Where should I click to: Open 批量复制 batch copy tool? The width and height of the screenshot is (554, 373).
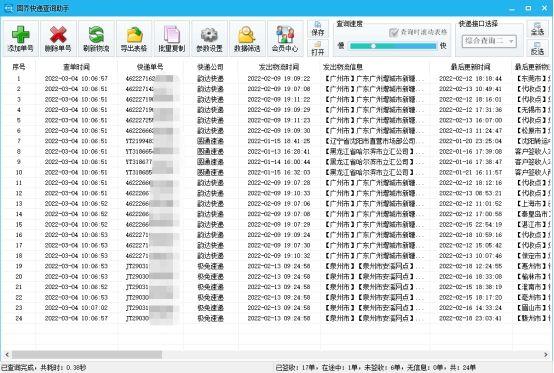[172, 39]
